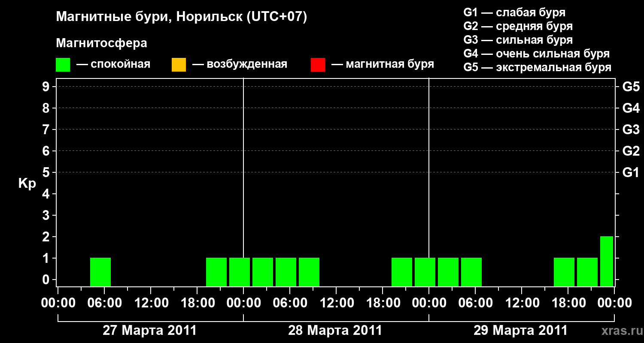Click the 16:00–19:00 bar on 29 March
This screenshot has height=343, width=644.
[564, 272]
